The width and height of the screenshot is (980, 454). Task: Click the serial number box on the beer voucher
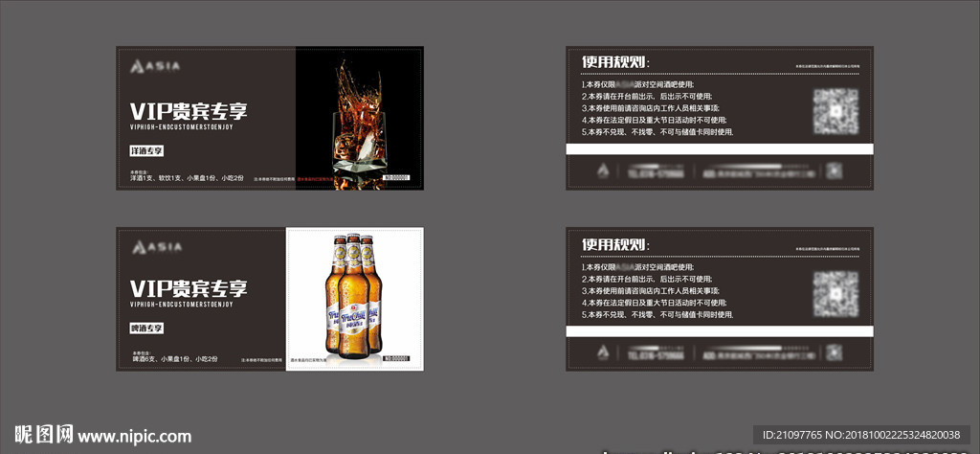point(396,359)
